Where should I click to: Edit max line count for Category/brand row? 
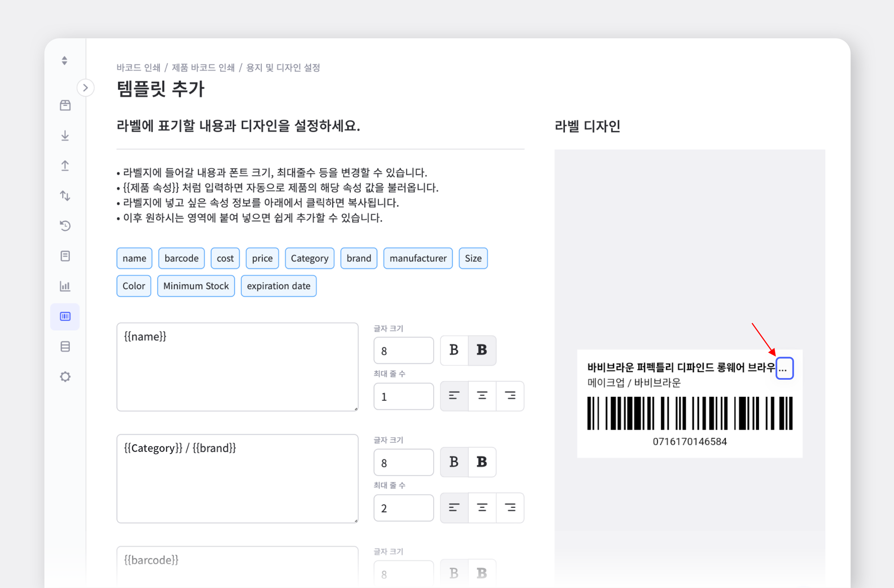[404, 508]
